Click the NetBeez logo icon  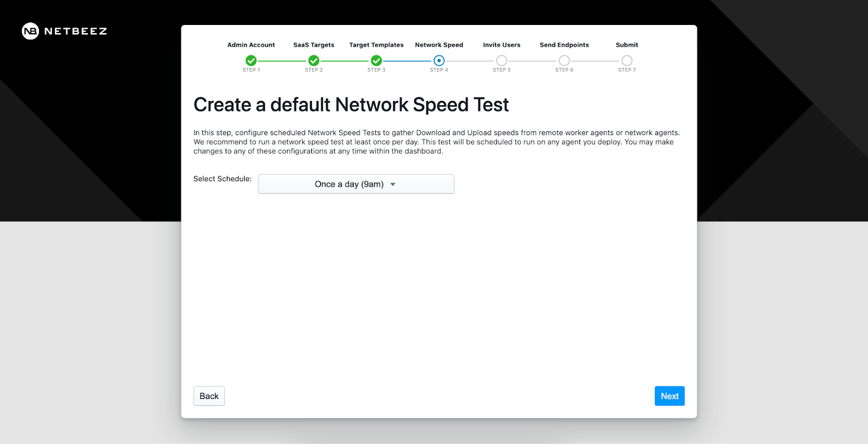[30, 31]
